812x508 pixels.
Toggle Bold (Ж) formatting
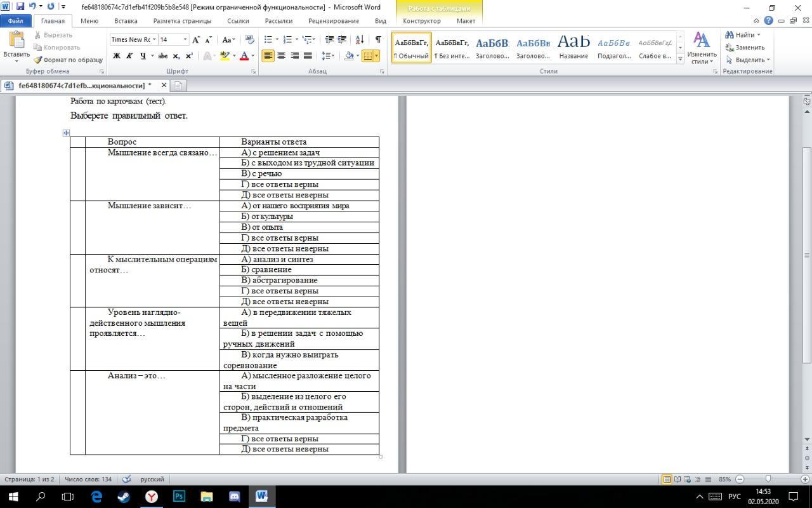coord(116,56)
